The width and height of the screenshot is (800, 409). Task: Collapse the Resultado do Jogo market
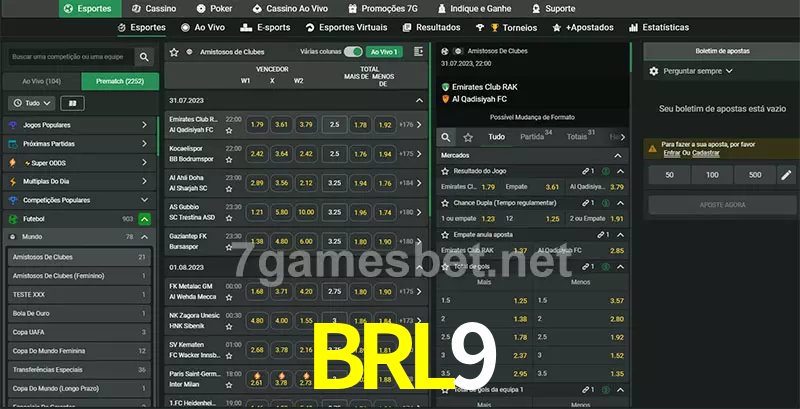click(x=620, y=171)
